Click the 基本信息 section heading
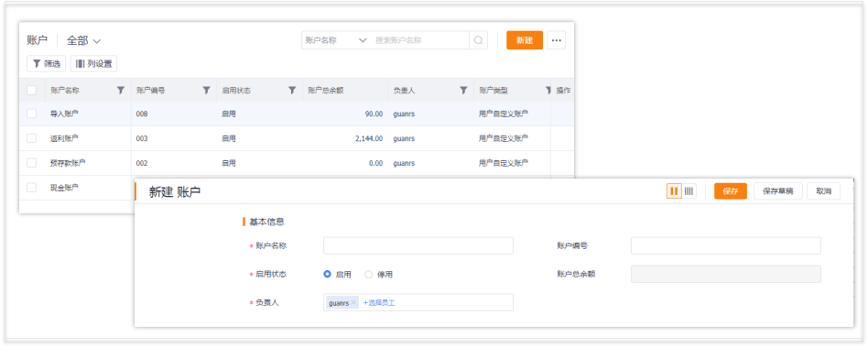Viewport: 868px width, 347px height. point(266,222)
